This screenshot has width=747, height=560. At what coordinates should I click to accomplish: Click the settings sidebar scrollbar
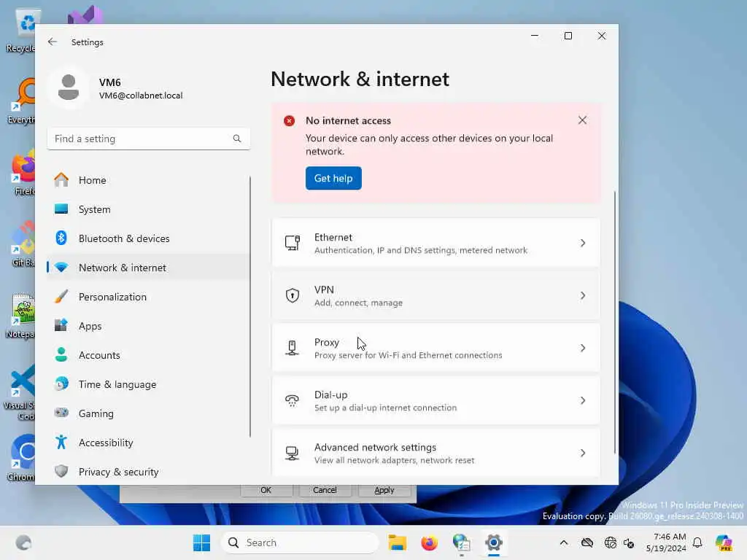249,306
